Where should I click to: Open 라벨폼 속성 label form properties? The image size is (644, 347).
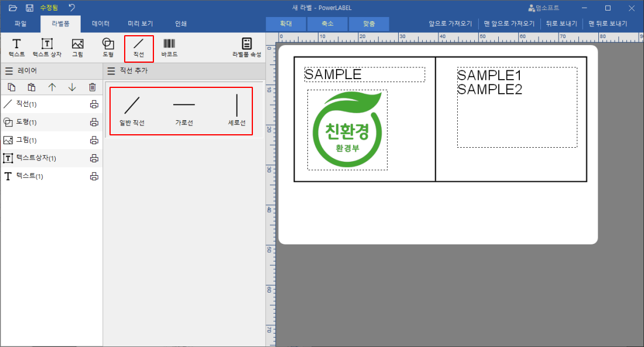(246, 47)
